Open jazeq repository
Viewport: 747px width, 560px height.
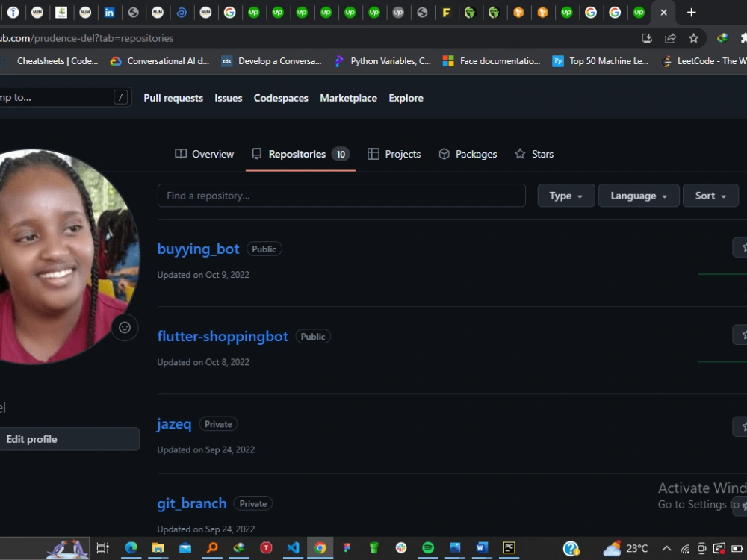click(x=174, y=424)
